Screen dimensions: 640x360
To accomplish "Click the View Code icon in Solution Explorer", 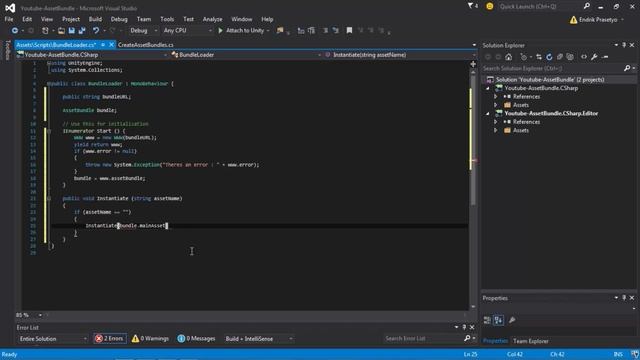I will click(x=584, y=57).
